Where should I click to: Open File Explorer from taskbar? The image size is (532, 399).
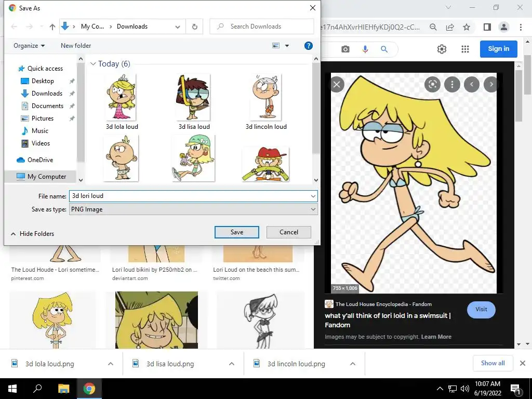point(63,389)
